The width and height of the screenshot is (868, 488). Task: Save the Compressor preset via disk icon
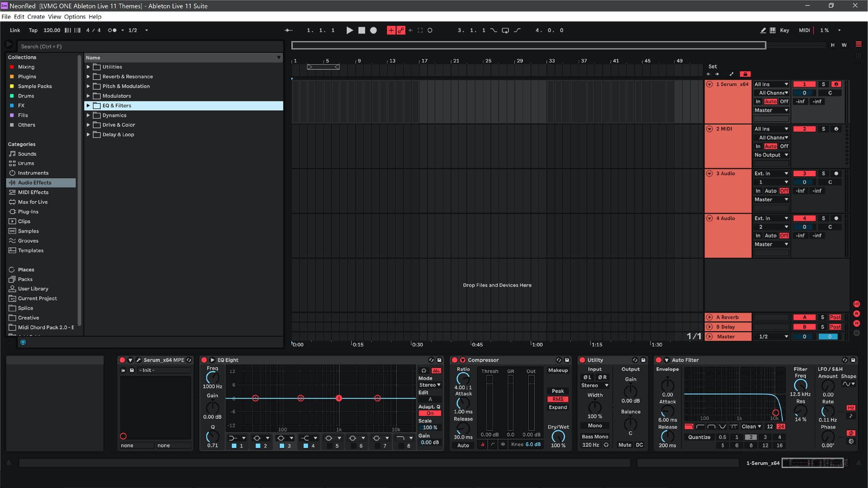point(567,360)
